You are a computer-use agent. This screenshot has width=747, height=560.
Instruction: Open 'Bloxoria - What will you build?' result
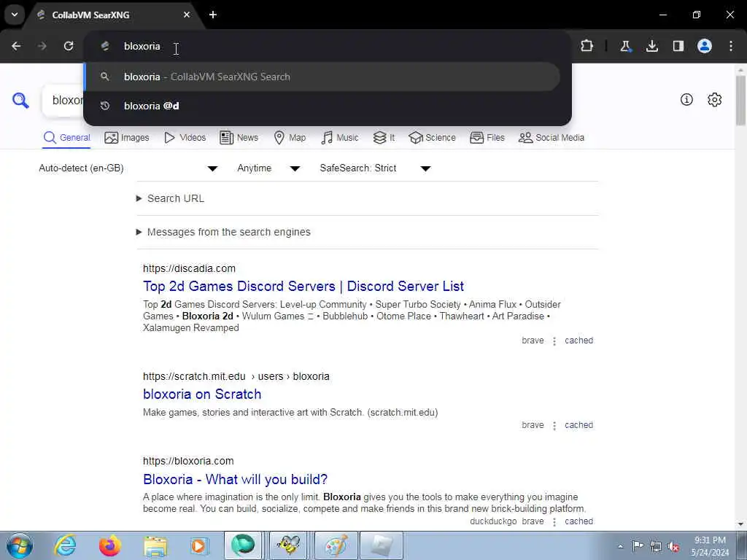pos(236,480)
